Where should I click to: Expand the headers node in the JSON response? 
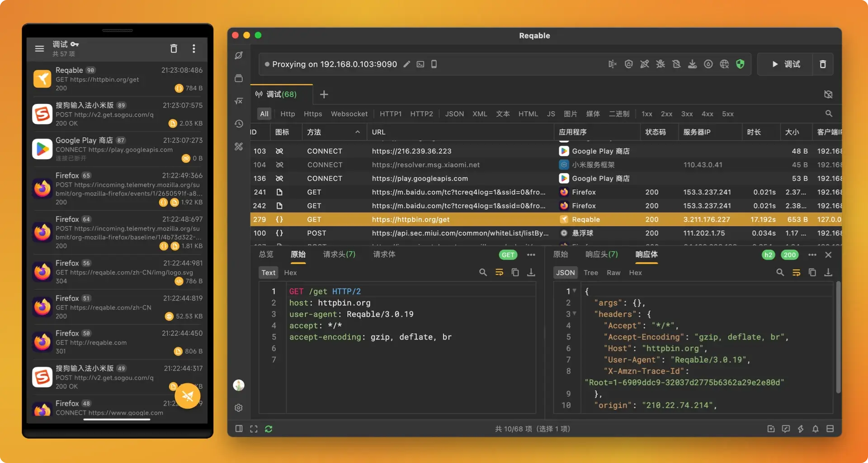[574, 314]
